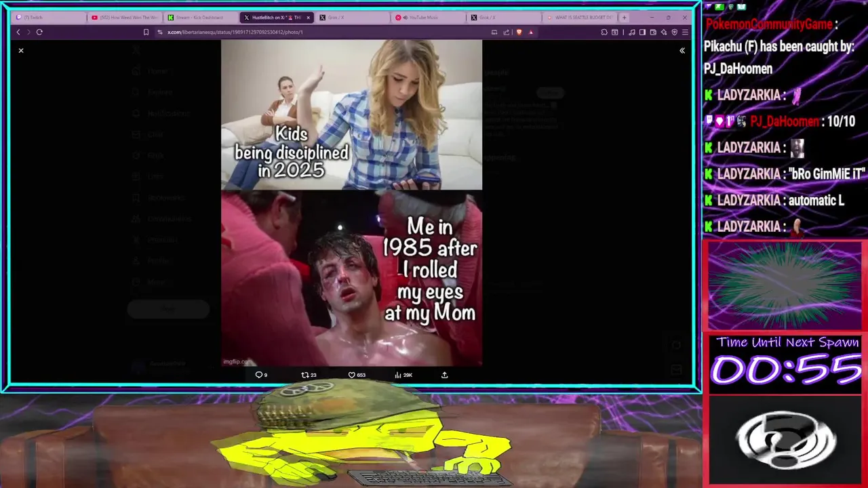Open the share page icon in address bar

point(506,32)
